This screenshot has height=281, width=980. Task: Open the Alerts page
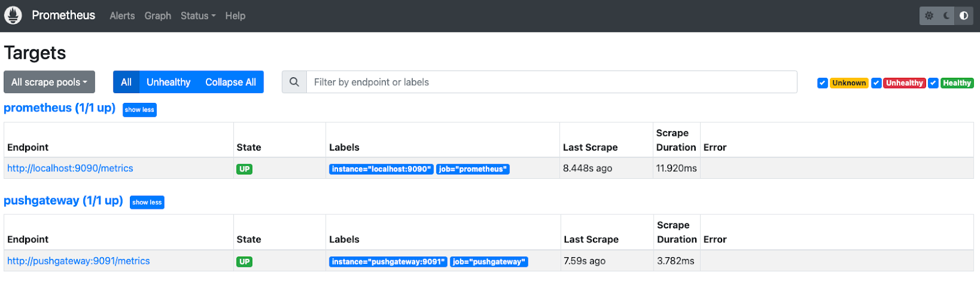click(122, 16)
